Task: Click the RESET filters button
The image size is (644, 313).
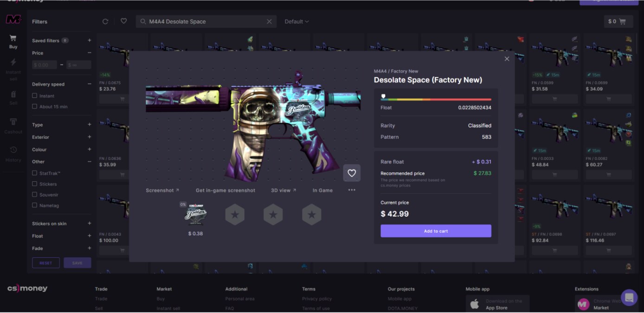Action: tap(46, 263)
